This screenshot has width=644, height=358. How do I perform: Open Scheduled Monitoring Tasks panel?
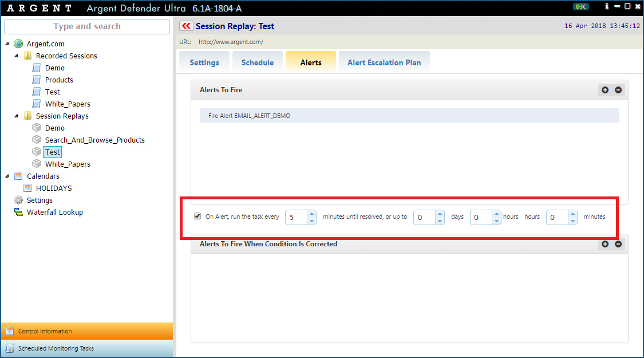point(56,348)
